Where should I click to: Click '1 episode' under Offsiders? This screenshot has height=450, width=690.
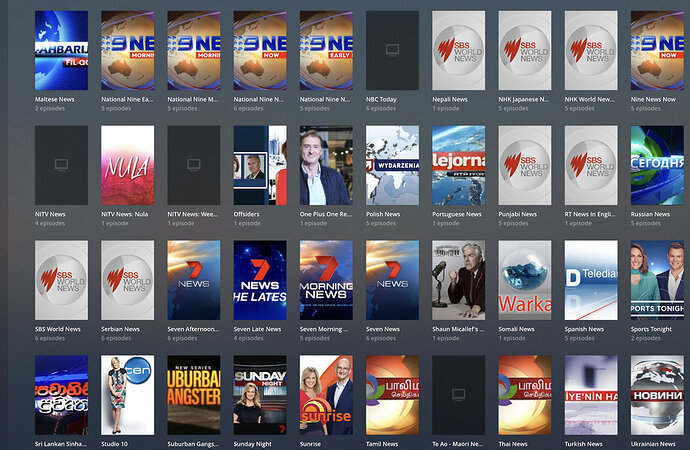point(247,223)
